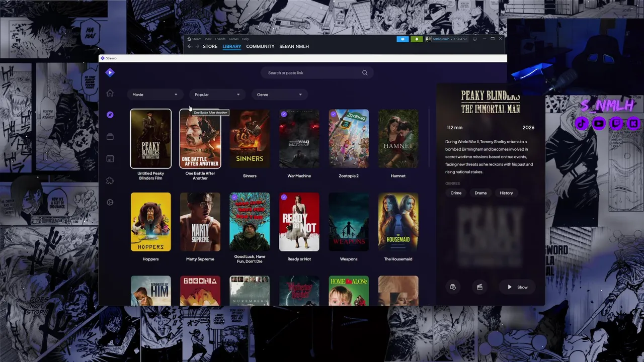Click the 112 min runtime text

coord(454,128)
